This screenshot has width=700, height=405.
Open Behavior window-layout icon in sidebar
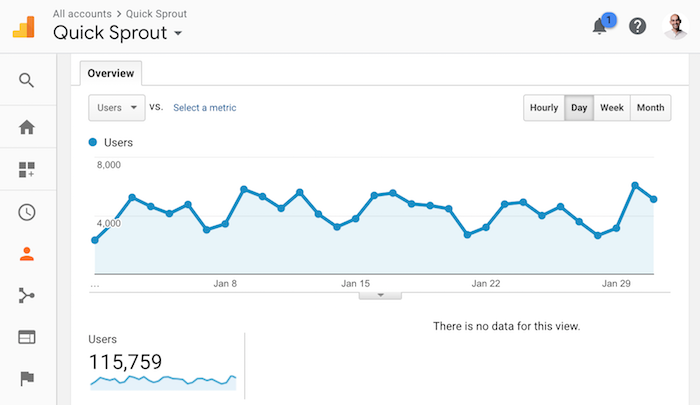pyautogui.click(x=27, y=337)
